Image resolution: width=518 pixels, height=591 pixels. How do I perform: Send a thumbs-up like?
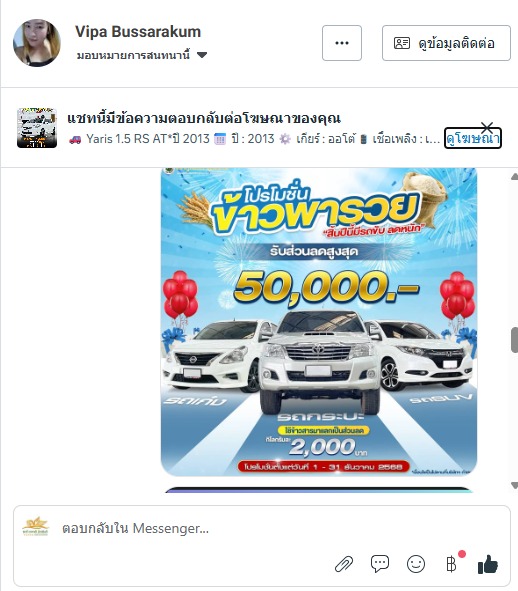pyautogui.click(x=488, y=564)
